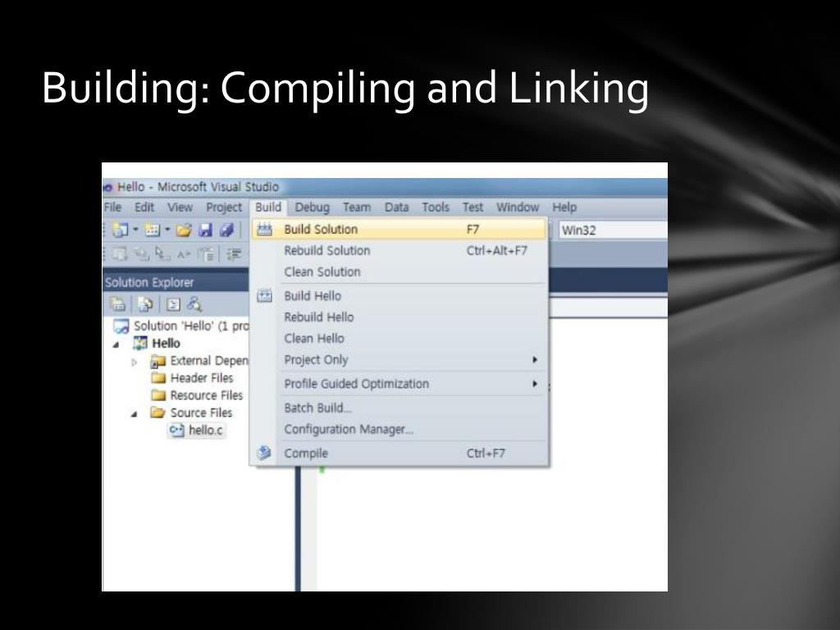Open the Profile Guided Optimization submenu arrow
This screenshot has height=630, width=840.
click(534, 384)
